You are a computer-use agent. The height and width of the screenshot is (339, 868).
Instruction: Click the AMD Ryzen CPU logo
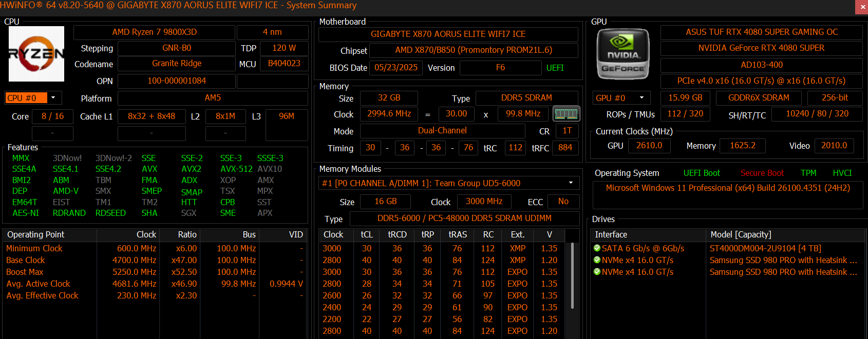36,54
